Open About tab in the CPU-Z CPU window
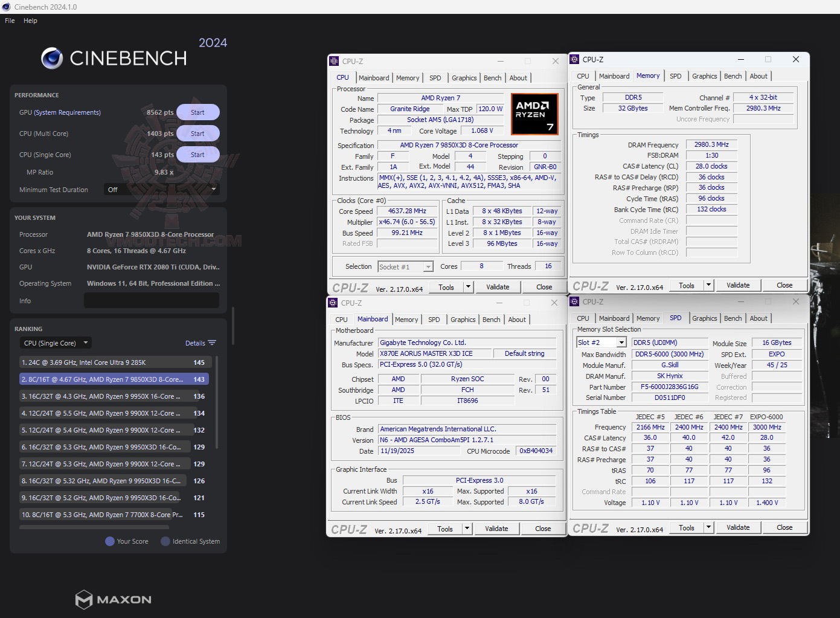The width and height of the screenshot is (840, 618). [x=518, y=78]
